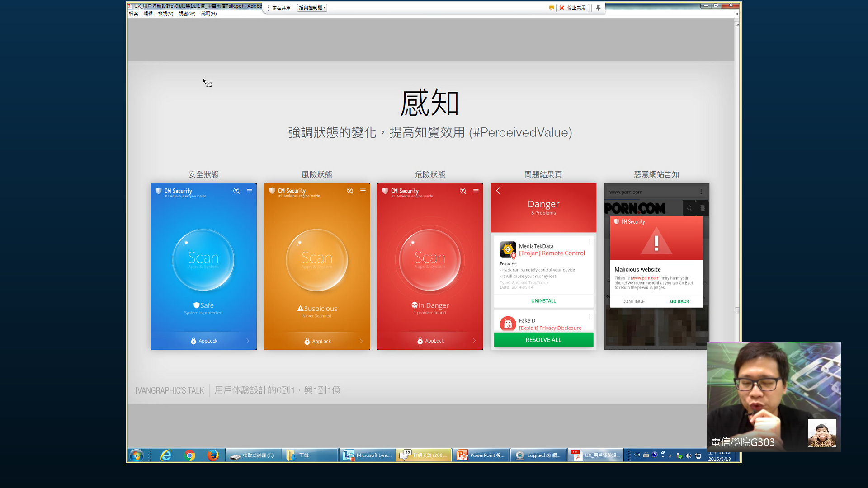The image size is (868, 488).
Task: Open the 視窗(W) menu
Action: [x=187, y=14]
